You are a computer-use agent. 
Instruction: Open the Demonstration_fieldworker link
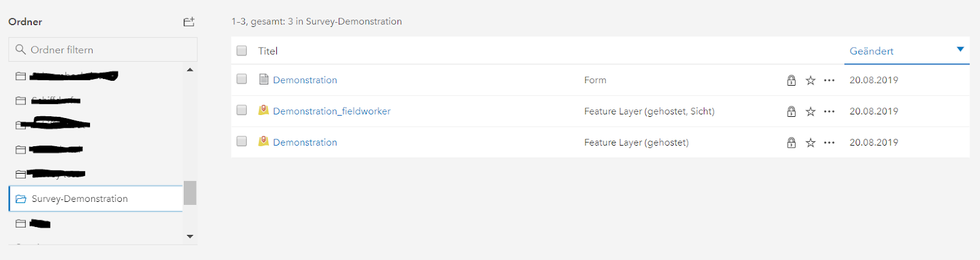pos(331,111)
